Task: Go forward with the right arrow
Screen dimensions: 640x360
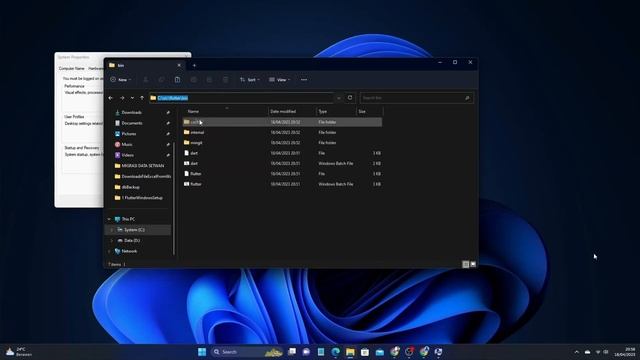Action: point(122,98)
